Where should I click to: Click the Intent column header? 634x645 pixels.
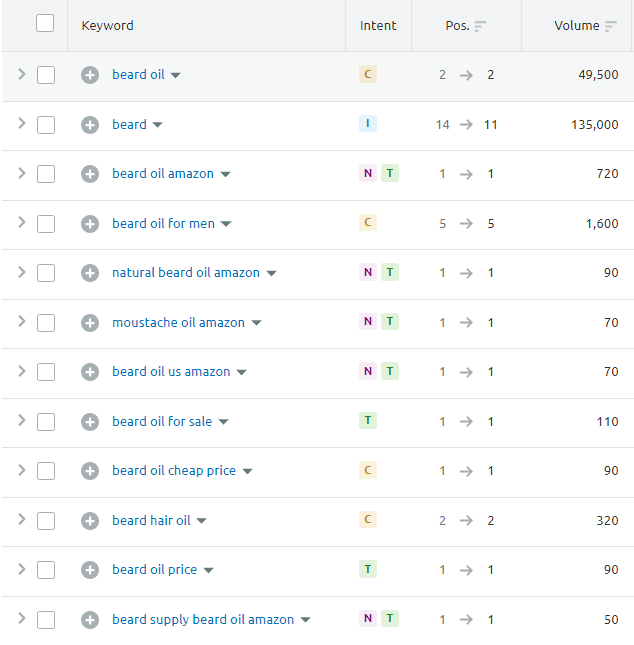point(378,26)
